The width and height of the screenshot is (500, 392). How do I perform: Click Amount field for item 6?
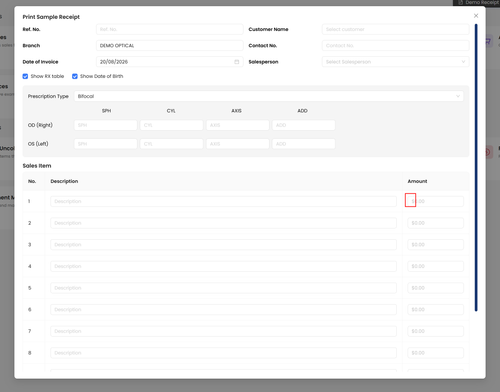(x=435, y=310)
